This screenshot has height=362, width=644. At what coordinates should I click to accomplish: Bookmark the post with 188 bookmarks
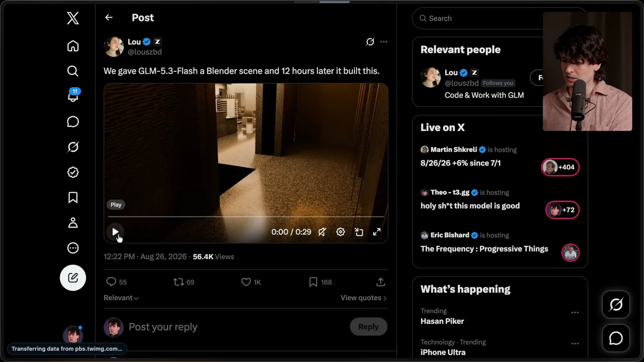click(320, 282)
